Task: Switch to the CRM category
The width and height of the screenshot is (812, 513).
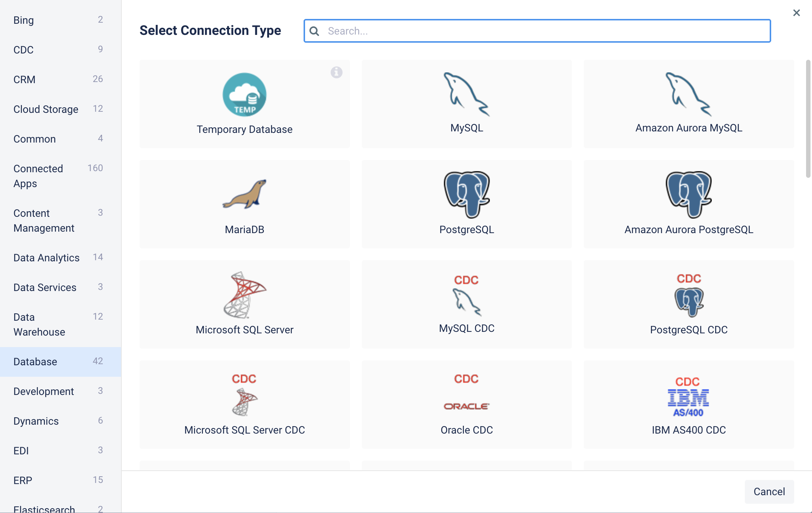Action: click(60, 79)
